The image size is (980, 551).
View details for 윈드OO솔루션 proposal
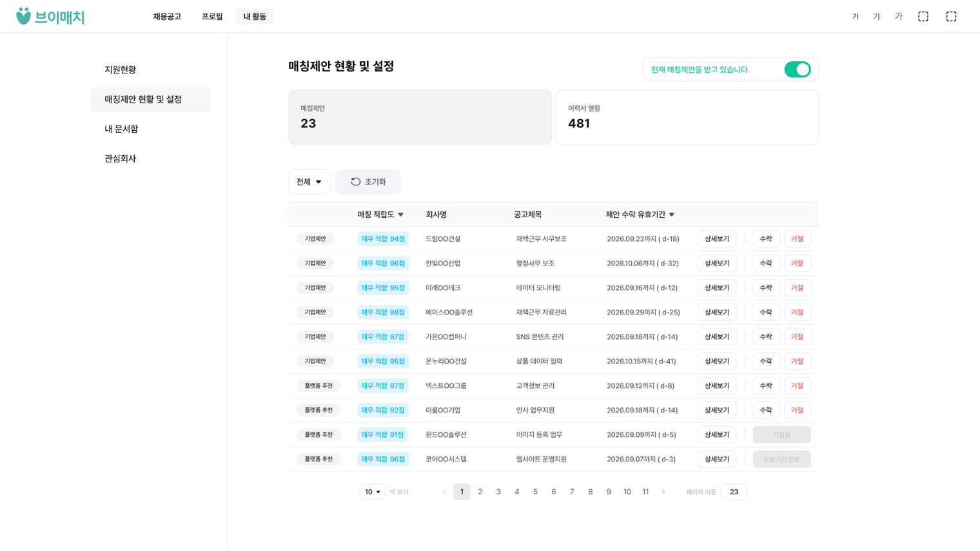click(x=716, y=435)
